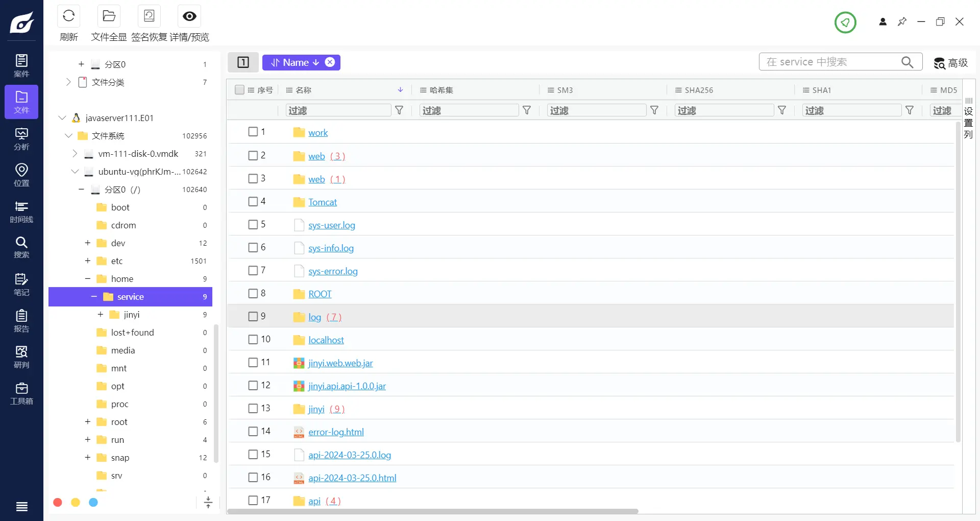Viewport: 980px width, 521px height.
Task: Click the collapse-tree icon at tree bottom
Action: pos(208,503)
